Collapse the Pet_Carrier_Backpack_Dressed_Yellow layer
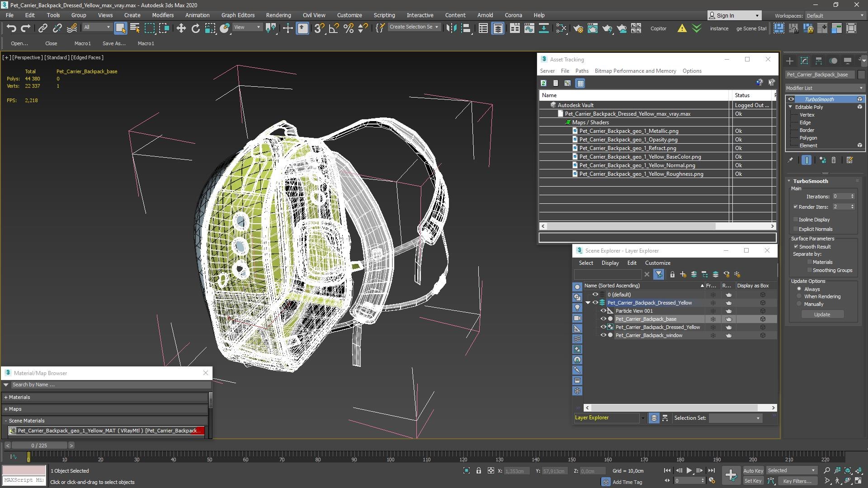Viewport: 868px width, 488px height. coord(588,303)
